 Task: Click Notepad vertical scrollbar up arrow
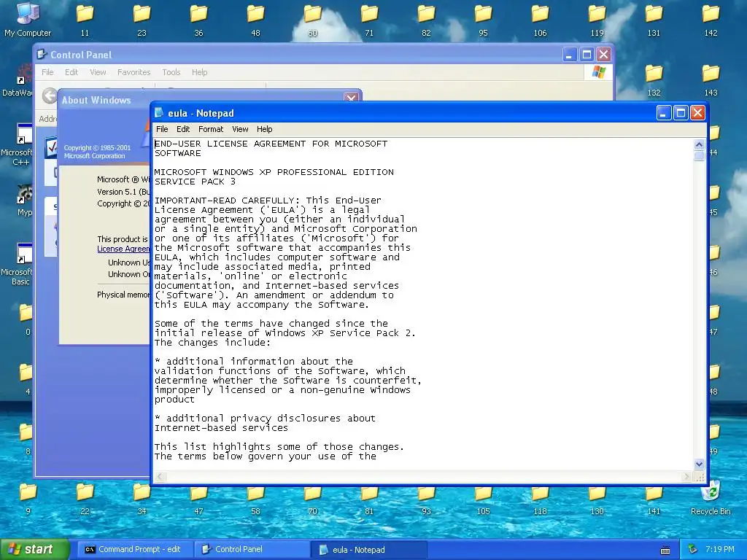pos(699,144)
